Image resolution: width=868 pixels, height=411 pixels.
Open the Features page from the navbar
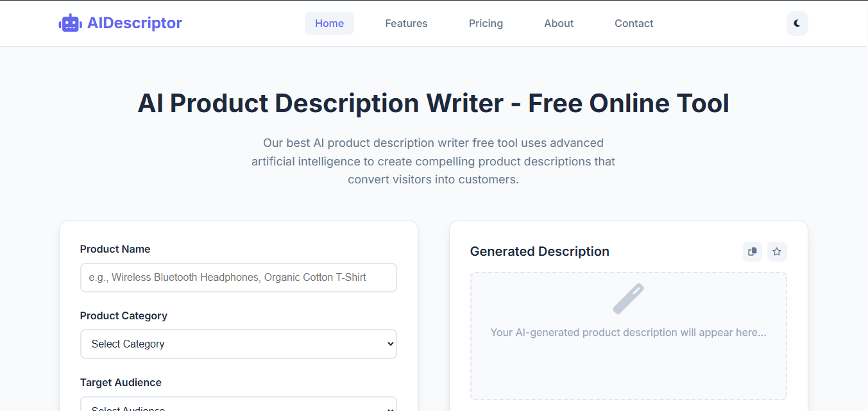tap(406, 23)
